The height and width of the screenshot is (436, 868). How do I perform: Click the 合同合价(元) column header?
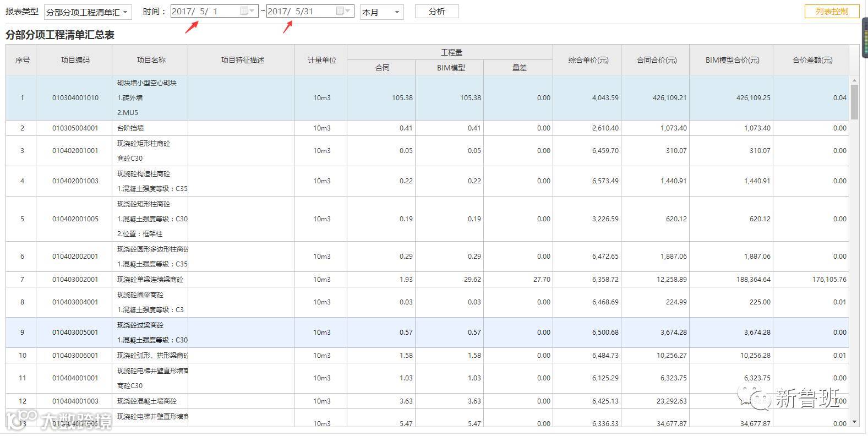[x=656, y=60]
